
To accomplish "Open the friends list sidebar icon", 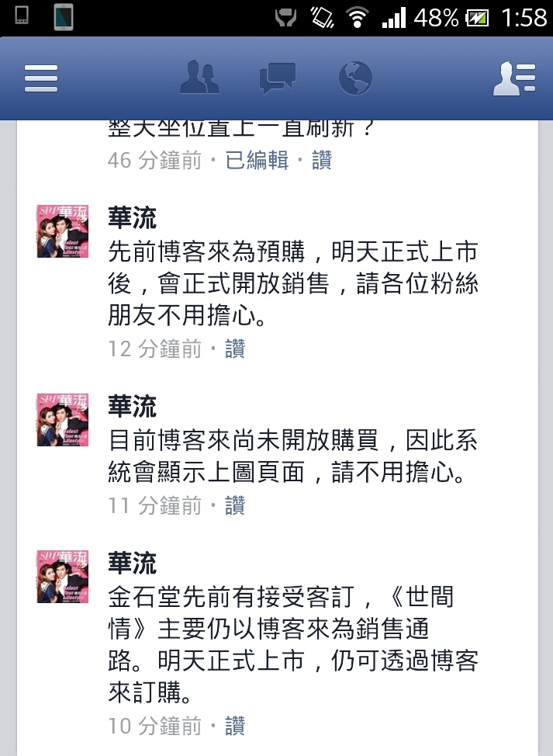I will tap(514, 78).
